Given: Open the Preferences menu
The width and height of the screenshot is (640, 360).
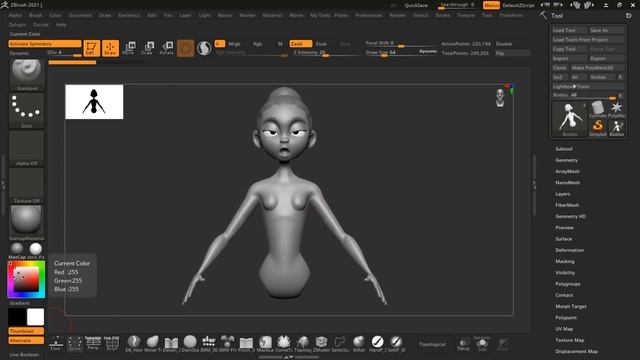Looking at the screenshot, I should [369, 15].
